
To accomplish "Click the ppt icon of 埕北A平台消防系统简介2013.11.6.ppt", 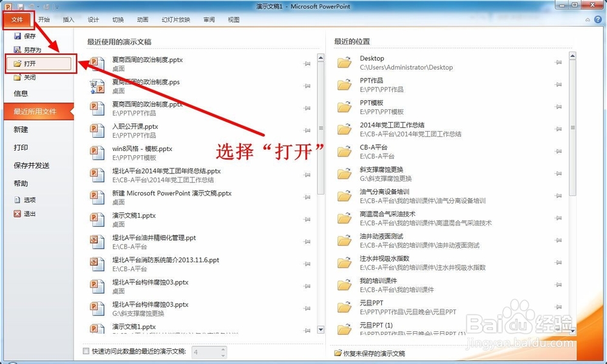I will pyautogui.click(x=97, y=264).
